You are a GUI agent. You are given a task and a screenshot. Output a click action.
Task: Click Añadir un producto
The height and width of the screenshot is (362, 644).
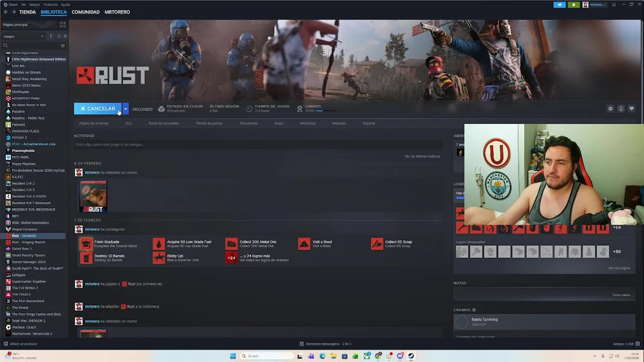(x=21, y=344)
